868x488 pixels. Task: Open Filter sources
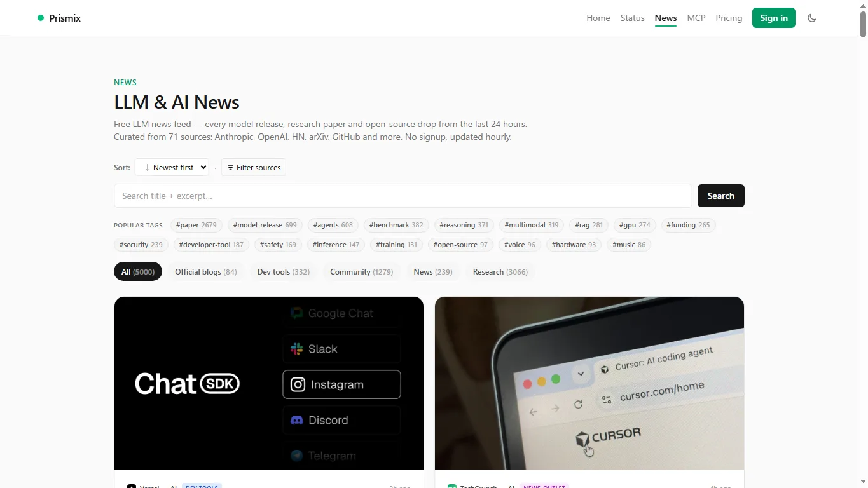pos(254,167)
